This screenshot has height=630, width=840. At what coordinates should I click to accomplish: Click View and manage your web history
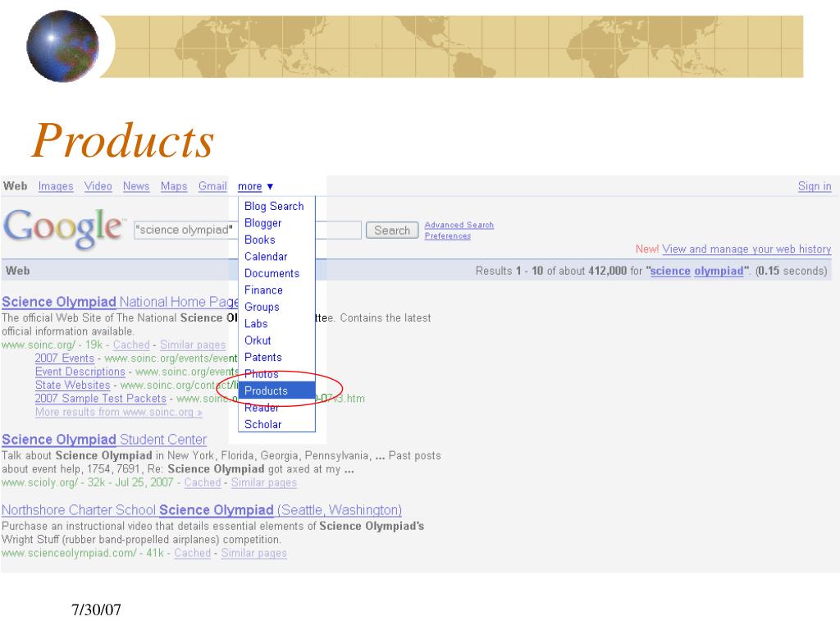click(746, 249)
